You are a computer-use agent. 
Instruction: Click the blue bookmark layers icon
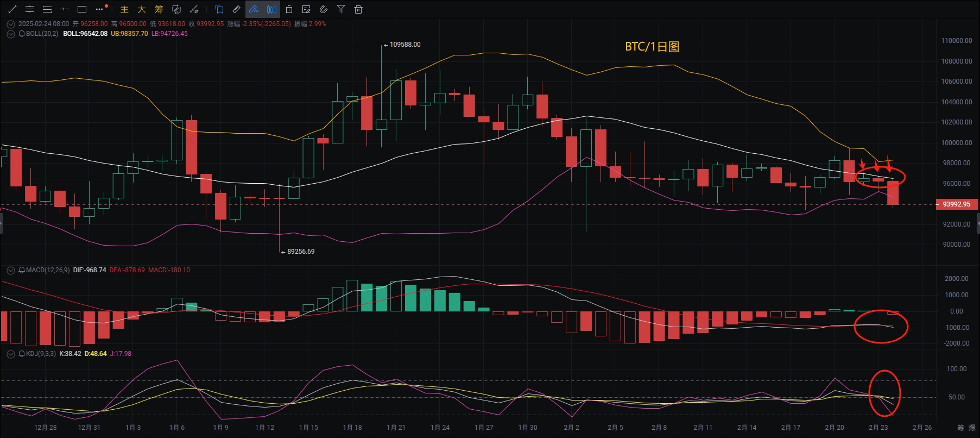219,9
